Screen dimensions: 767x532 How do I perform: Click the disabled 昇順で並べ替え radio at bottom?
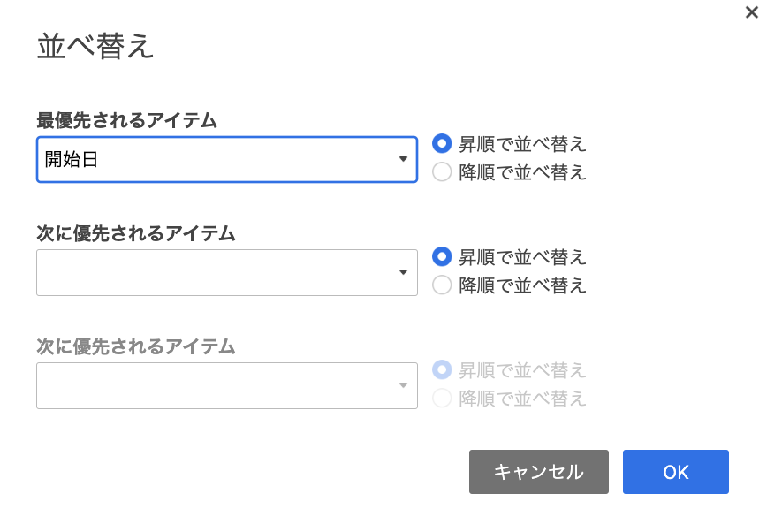442,370
